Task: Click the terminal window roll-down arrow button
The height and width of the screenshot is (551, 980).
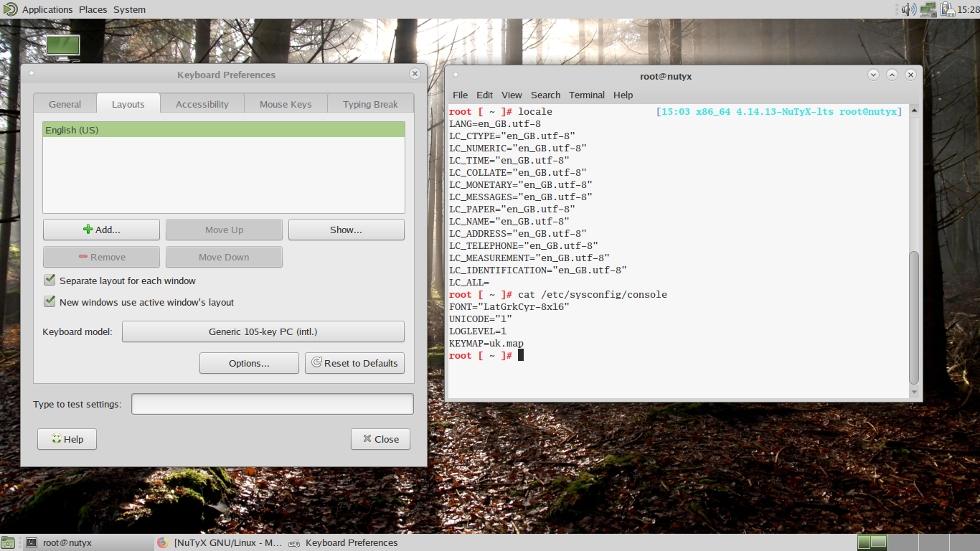Action: pos(873,75)
